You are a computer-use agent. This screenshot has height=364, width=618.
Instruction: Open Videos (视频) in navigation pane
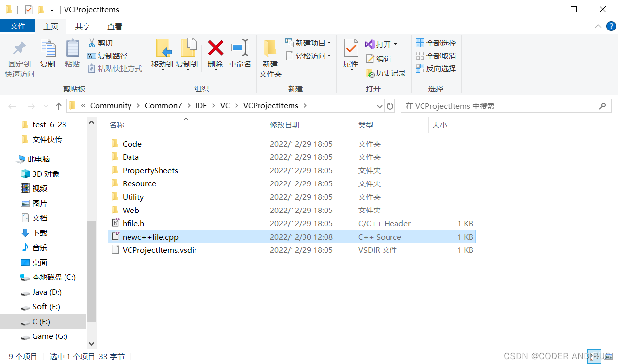[40, 188]
